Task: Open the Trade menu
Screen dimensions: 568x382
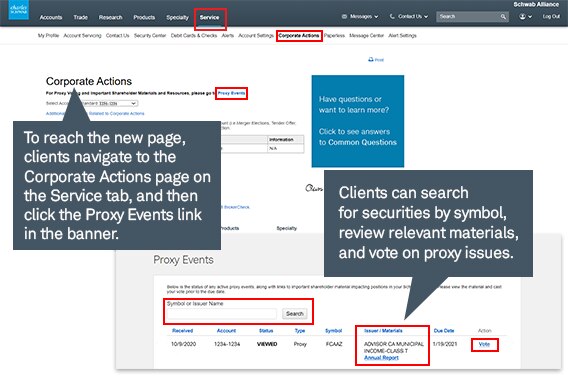Action: point(80,17)
